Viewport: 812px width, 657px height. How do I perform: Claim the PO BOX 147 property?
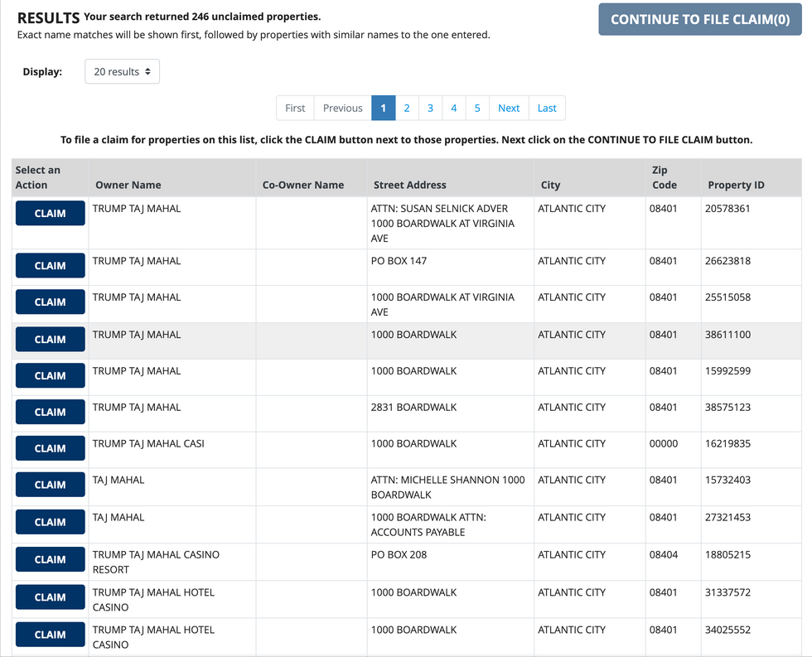(x=51, y=266)
